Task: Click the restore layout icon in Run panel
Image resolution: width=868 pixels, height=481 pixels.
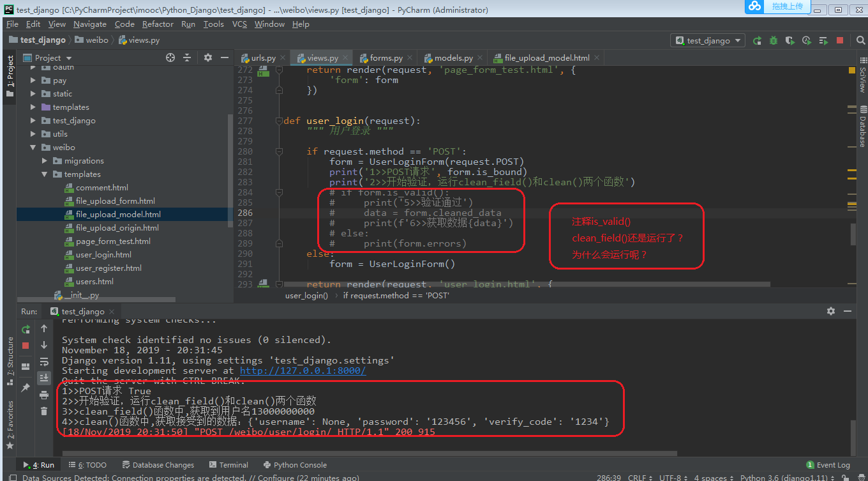Action: (x=26, y=367)
